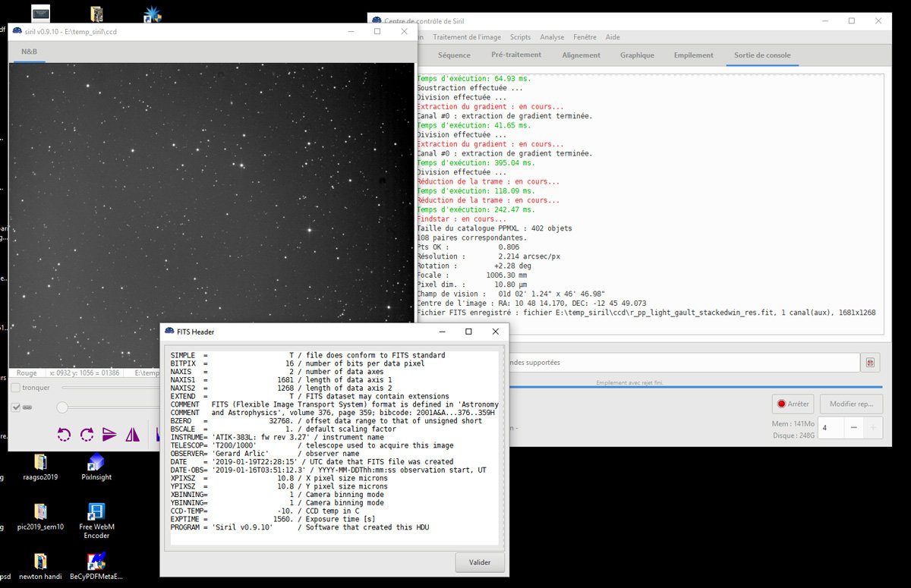
Task: Close the FITS Header dialog
Action: (496, 332)
